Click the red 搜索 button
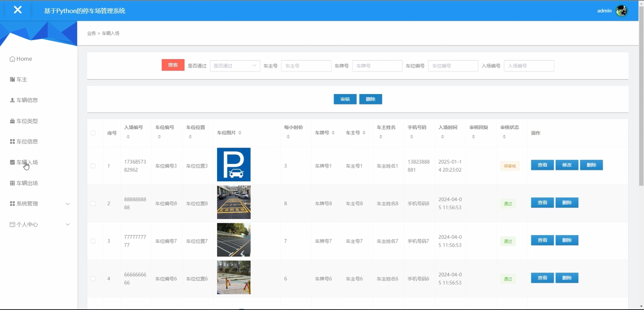This screenshot has height=310, width=644. pyautogui.click(x=173, y=65)
